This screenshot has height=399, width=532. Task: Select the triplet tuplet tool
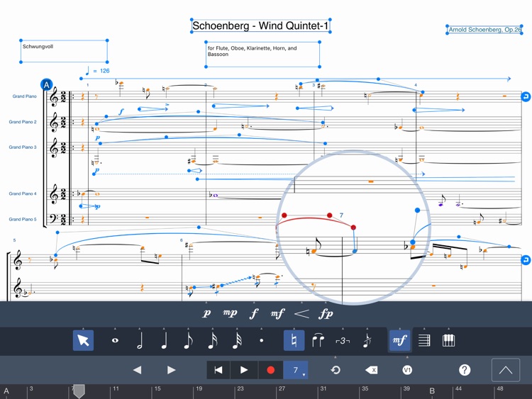coord(343,341)
